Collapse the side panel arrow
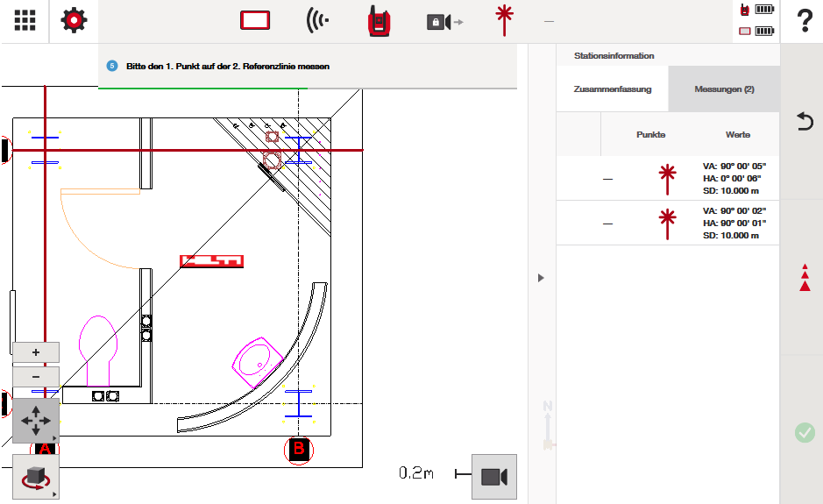Viewport: 823px width, 504px height. [x=541, y=278]
